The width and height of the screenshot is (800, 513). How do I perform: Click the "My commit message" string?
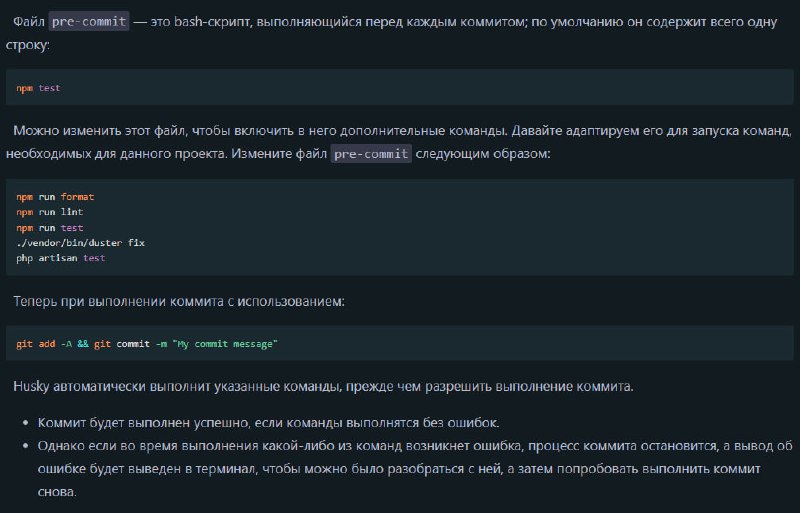pos(225,344)
